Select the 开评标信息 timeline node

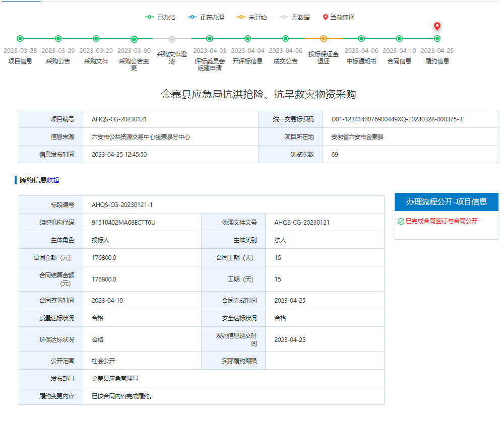(x=247, y=39)
